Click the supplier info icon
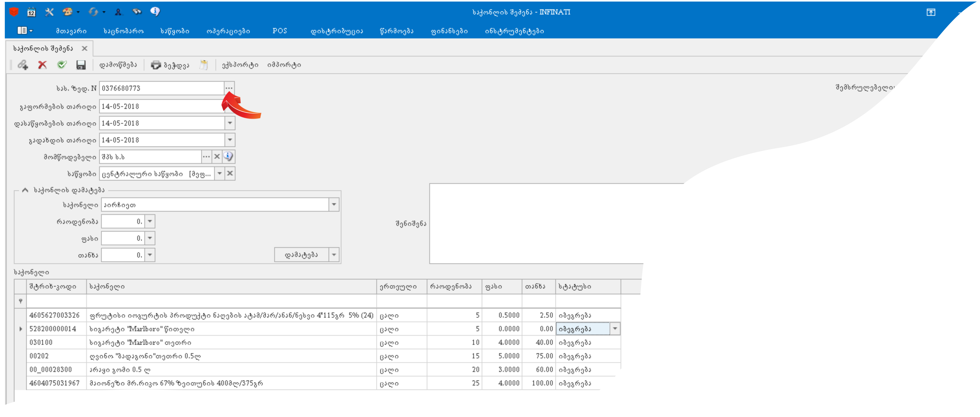The height and width of the screenshot is (417, 980). (228, 156)
